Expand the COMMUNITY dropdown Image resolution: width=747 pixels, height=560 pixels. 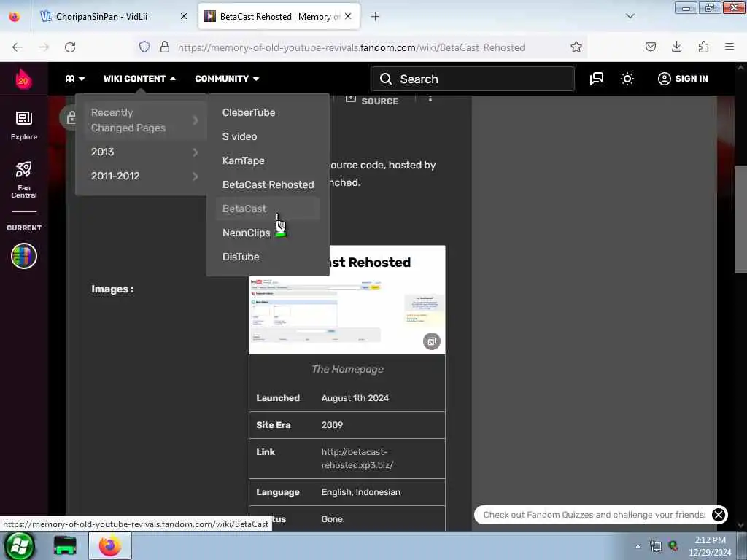point(227,79)
